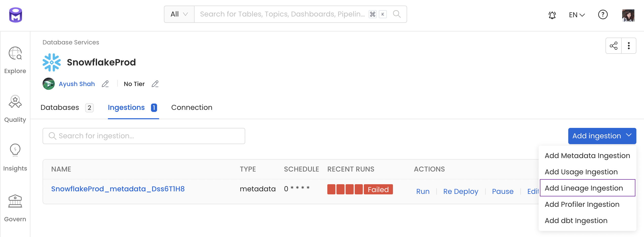Open SnowflakeProd_metadata_Dss6T1H8 pipeline link
The height and width of the screenshot is (237, 644).
click(118, 189)
